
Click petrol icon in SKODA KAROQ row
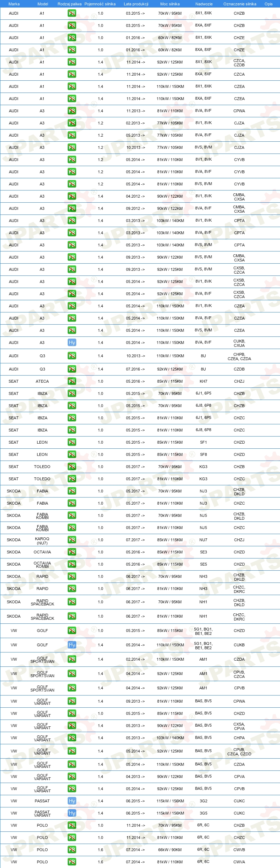[x=72, y=540]
